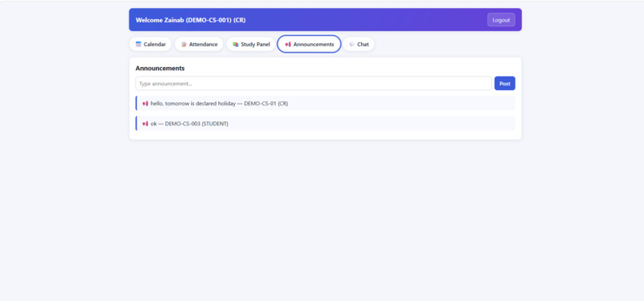Image resolution: width=644 pixels, height=301 pixels.
Task: Click the 'ok — DEMO-CS-003 (STUDENT)' text
Action: click(189, 124)
